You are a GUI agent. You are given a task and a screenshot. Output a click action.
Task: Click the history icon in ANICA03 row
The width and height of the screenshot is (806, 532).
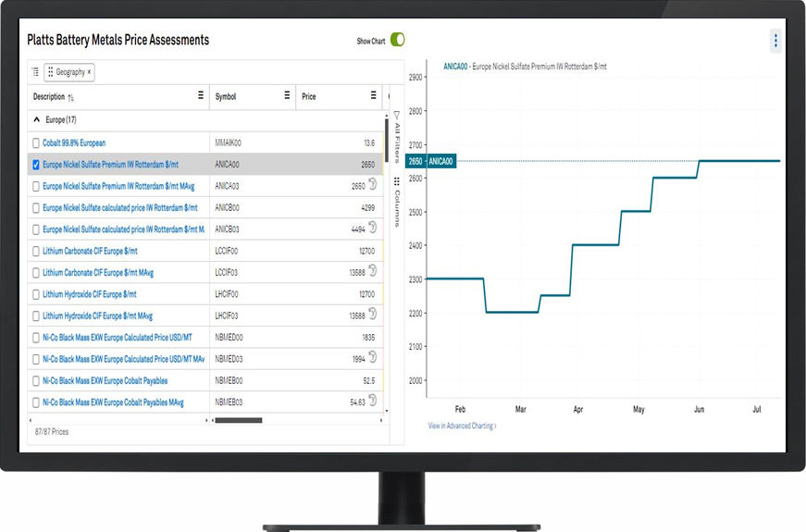coord(373,183)
